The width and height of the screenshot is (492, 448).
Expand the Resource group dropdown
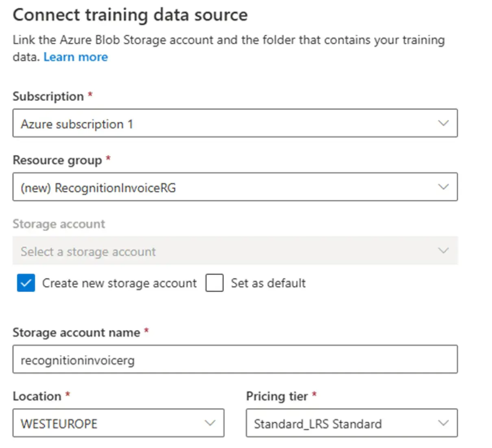pos(235,187)
